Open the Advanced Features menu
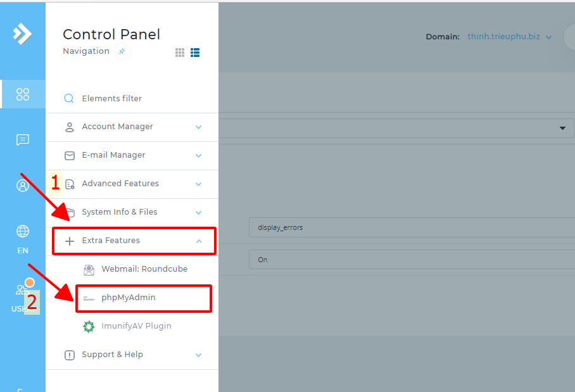The image size is (575, 392). 120,184
